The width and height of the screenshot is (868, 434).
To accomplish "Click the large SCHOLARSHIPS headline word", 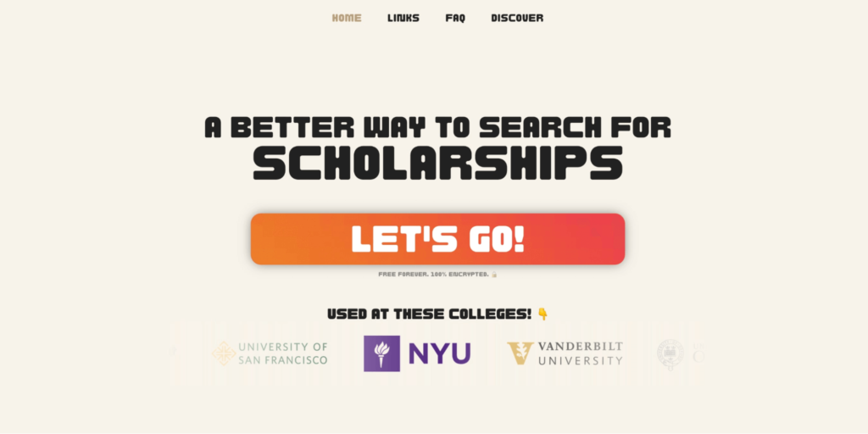I will coord(437,164).
